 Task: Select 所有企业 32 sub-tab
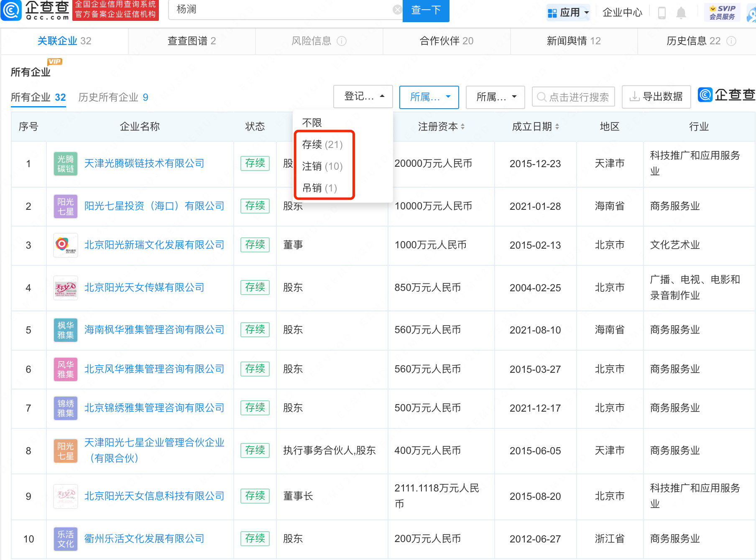coord(38,97)
